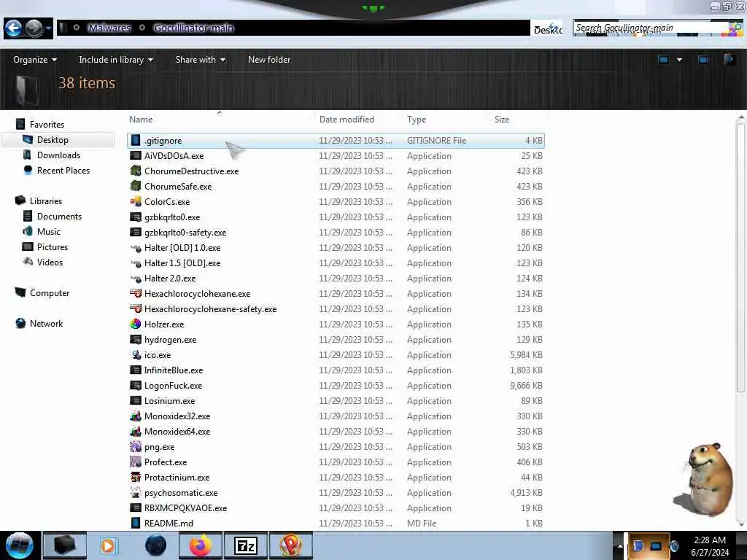Viewport: 747px width, 560px height.
Task: Click file name gzbkqrlto0-safety.exe
Action: click(185, 233)
